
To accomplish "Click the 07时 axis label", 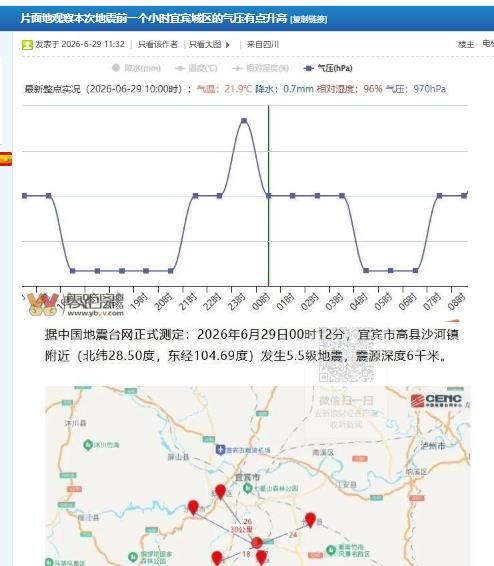I will coord(432,302).
